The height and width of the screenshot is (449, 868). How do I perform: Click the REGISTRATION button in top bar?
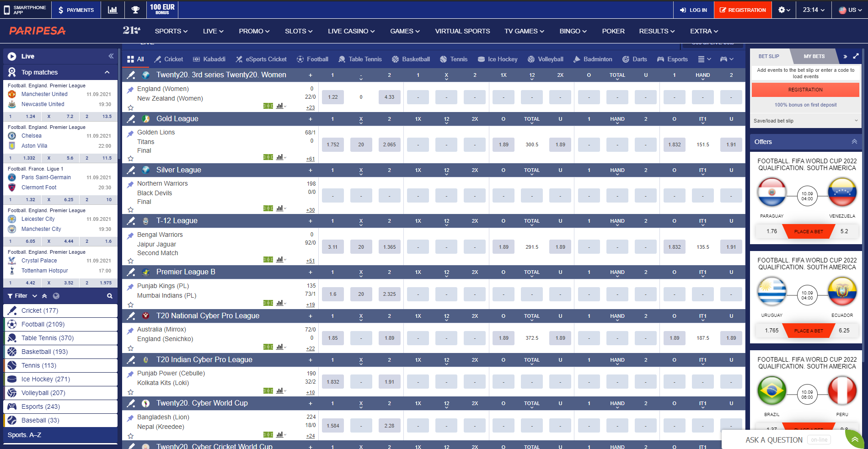pyautogui.click(x=743, y=10)
